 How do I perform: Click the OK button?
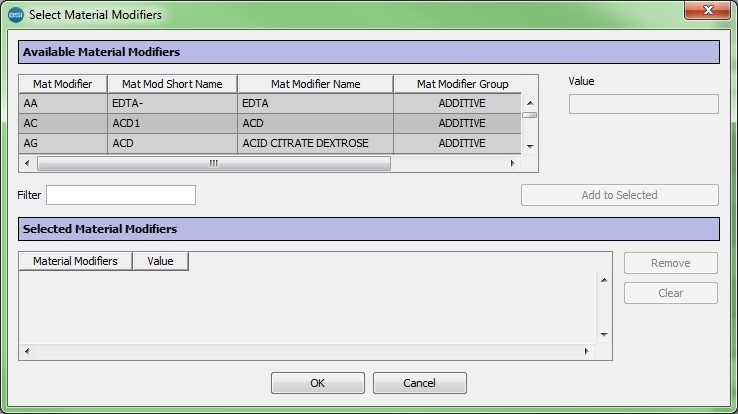[x=318, y=383]
